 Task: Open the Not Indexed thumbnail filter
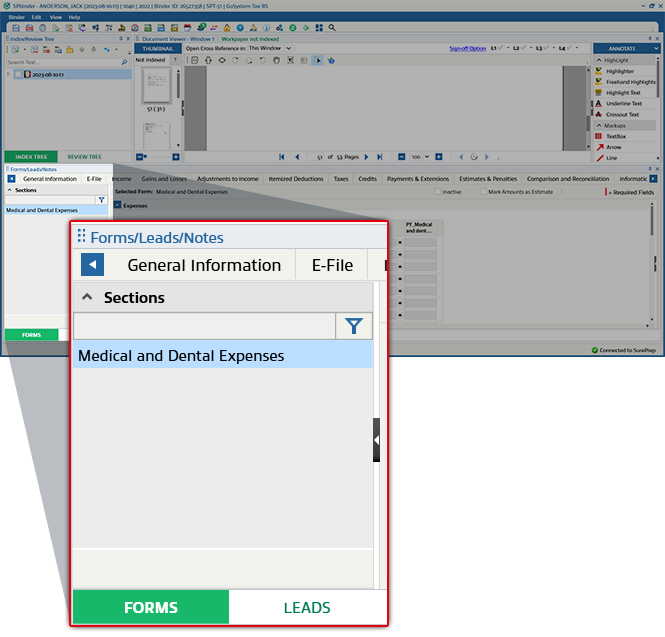[x=175, y=60]
